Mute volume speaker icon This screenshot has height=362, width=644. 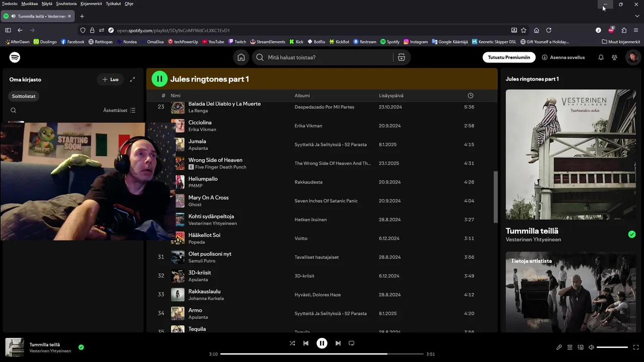tap(591, 347)
